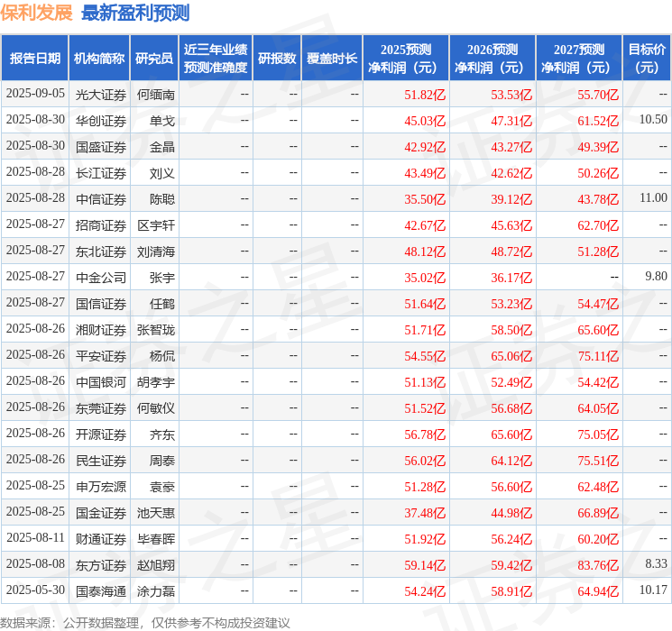The width and height of the screenshot is (672, 631).
Task: Click the 研报数 column header
Action: pos(277,59)
